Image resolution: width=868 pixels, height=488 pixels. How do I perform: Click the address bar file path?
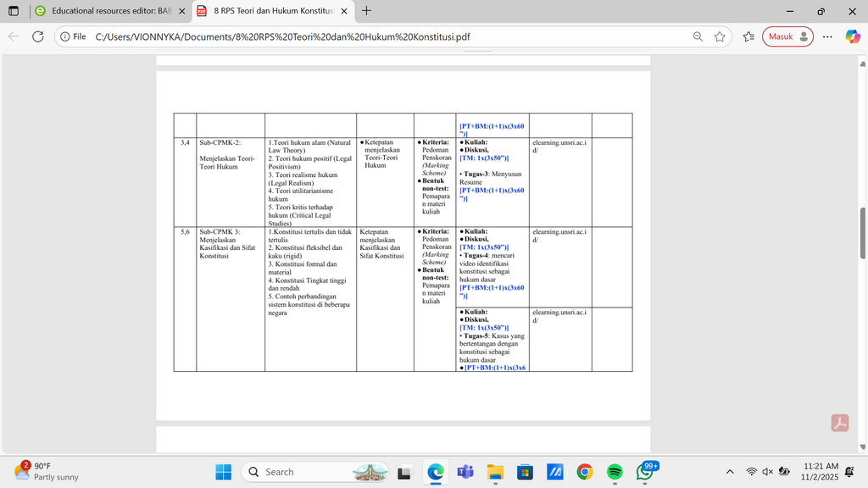pyautogui.click(x=282, y=36)
